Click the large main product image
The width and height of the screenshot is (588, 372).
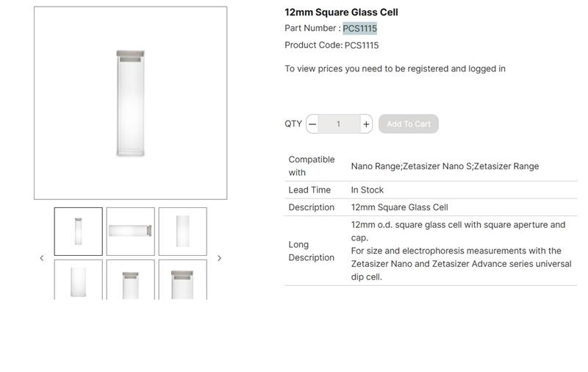point(130,103)
